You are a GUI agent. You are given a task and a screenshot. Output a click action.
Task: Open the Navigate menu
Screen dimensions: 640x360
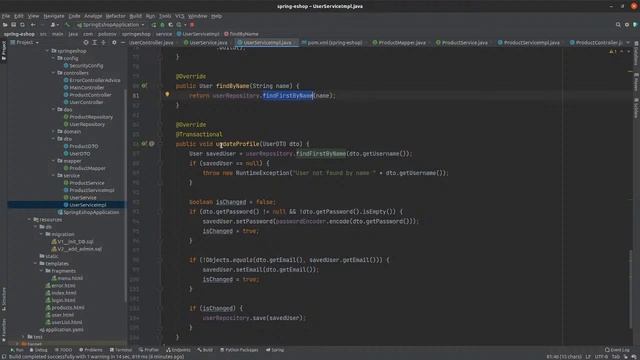tap(54, 16)
